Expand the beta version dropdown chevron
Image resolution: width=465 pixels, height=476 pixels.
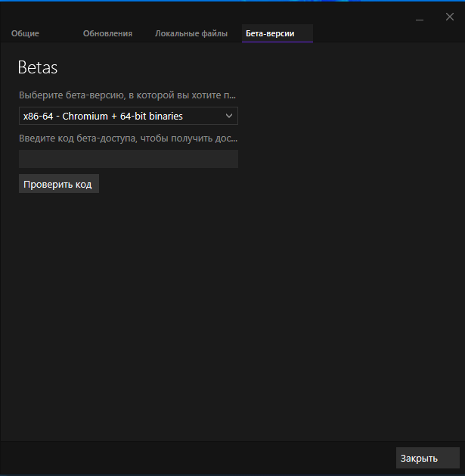[x=229, y=116]
